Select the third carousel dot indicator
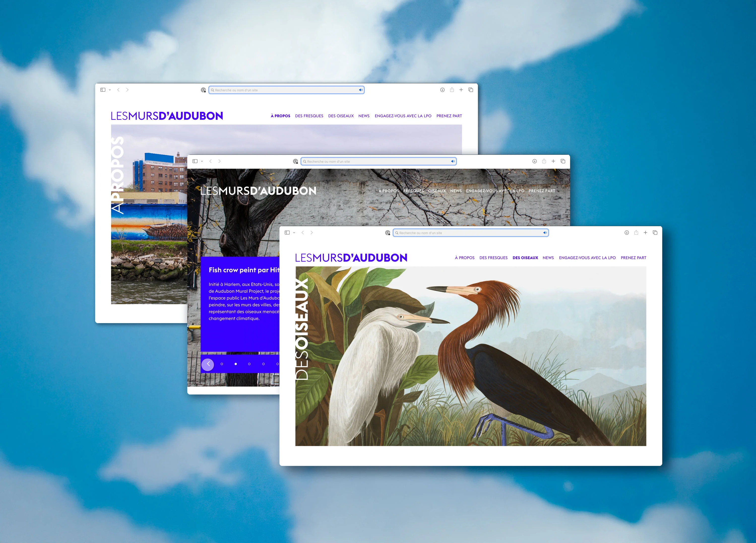Viewport: 756px width, 543px height. 249,364
